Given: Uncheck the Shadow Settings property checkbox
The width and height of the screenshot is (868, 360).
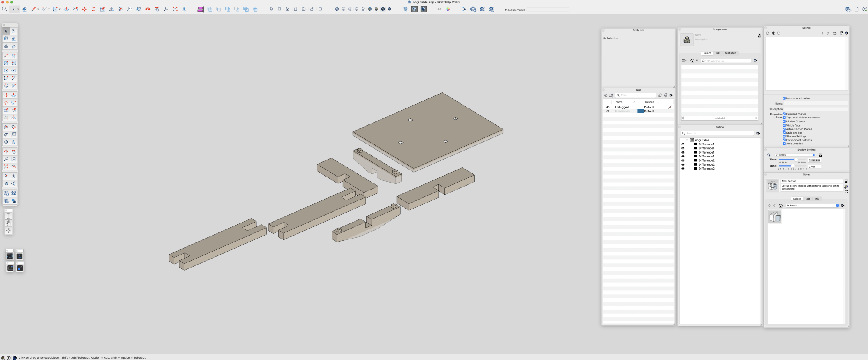Looking at the screenshot, I should [x=784, y=137].
